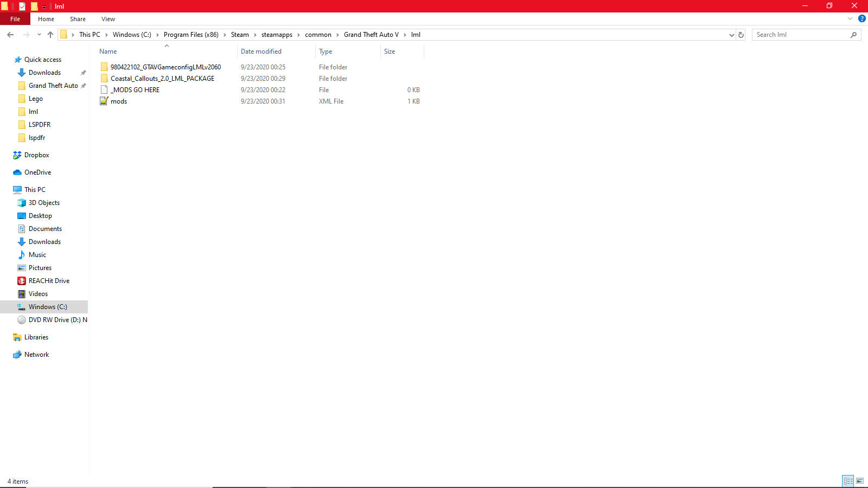Image resolution: width=868 pixels, height=488 pixels.
Task: Click the REACHit Drive icon
Action: click(x=22, y=281)
